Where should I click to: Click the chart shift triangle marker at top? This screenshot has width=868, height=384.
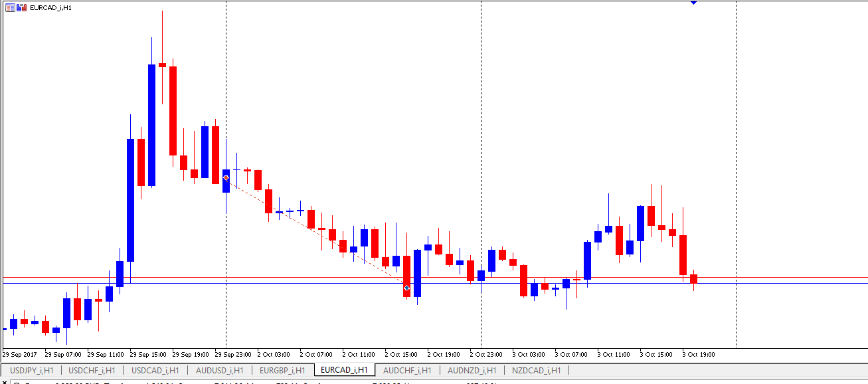[x=693, y=3]
